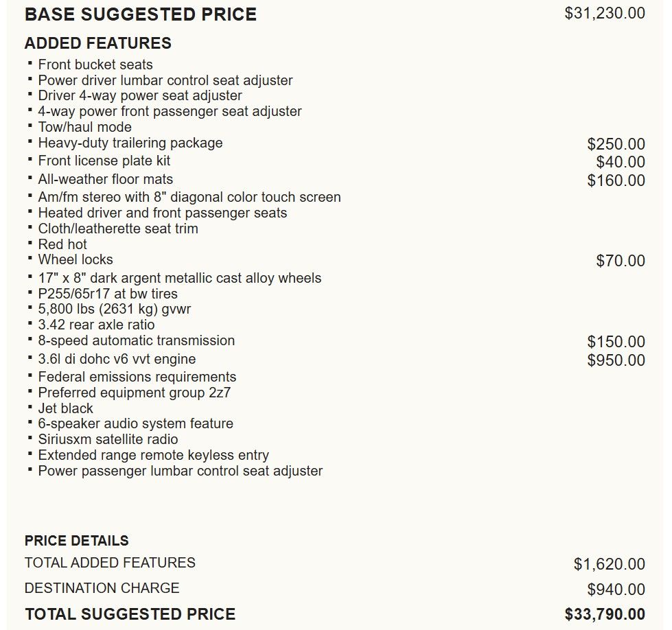Click the Tow/haul mode feature
This screenshot has width=672, height=630.
click(84, 127)
